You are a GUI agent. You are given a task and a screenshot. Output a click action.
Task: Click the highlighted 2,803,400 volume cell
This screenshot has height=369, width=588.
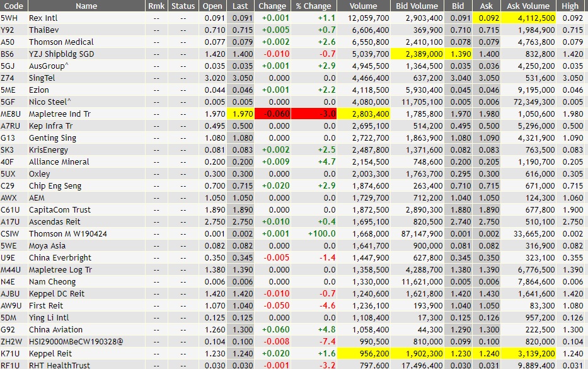(364, 114)
